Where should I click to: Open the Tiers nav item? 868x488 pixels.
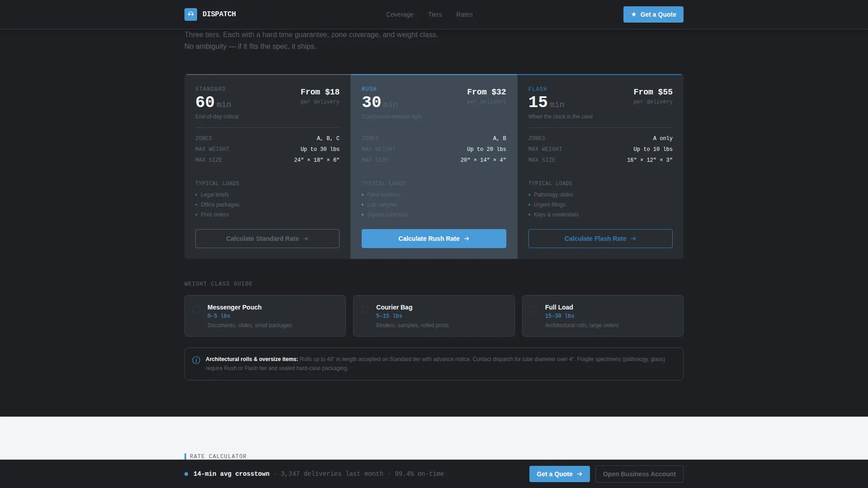435,14
